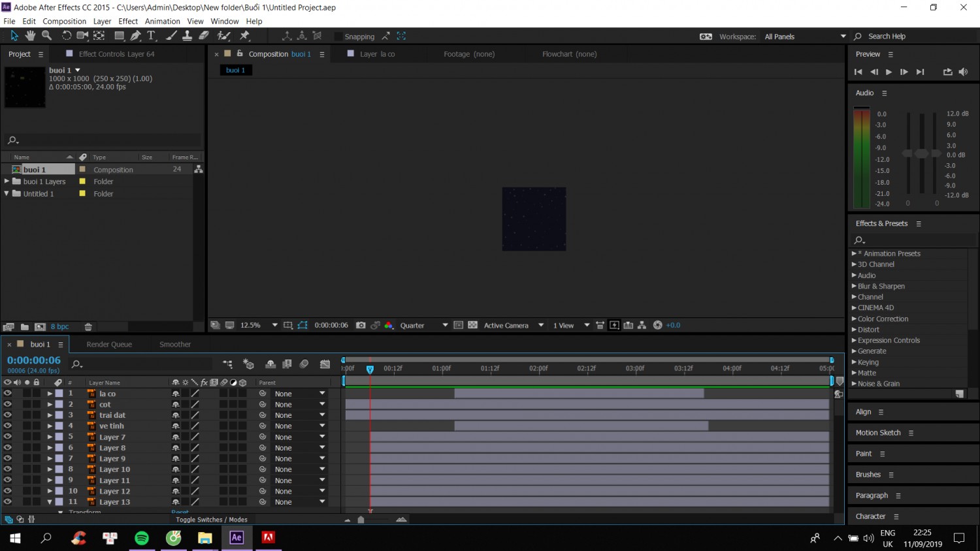980x551 pixels.
Task: Hide the 'trai dat' layer
Action: pos(7,415)
